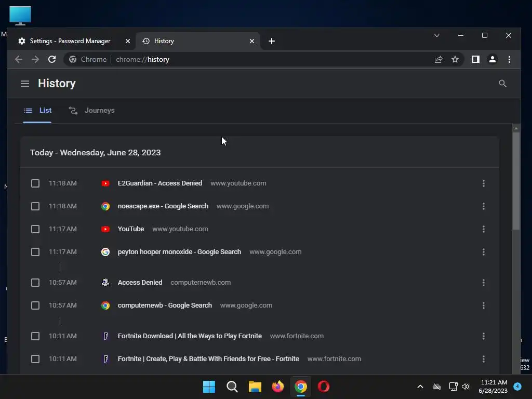Check the computernewb Google Search checkbox
The height and width of the screenshot is (399, 532).
35,305
